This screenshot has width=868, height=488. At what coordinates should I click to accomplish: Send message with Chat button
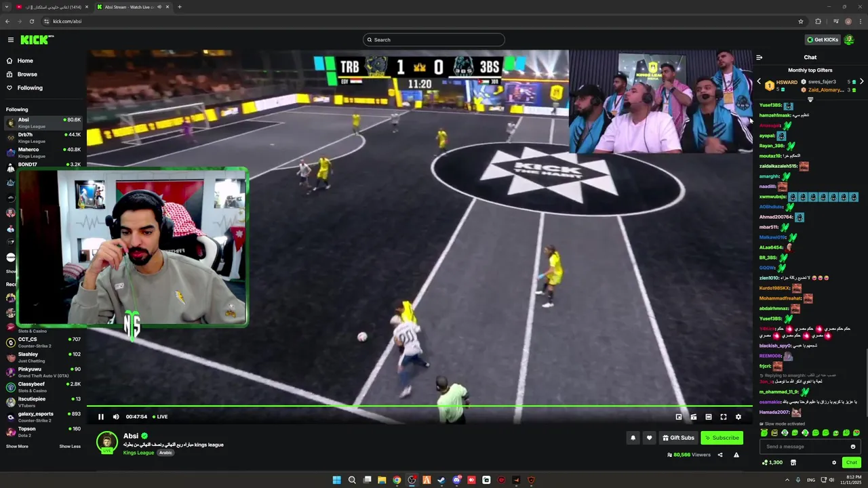tap(852, 463)
